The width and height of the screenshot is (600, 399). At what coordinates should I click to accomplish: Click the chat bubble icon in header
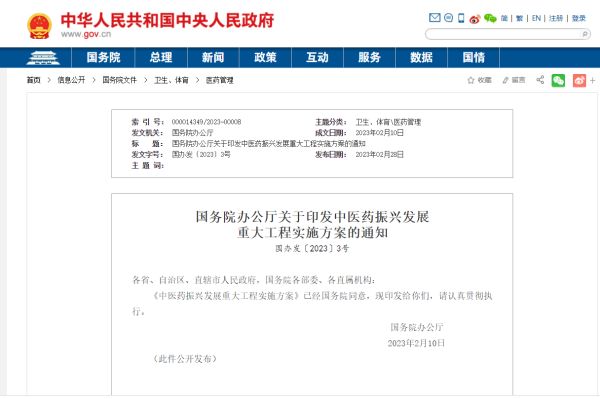click(x=448, y=18)
